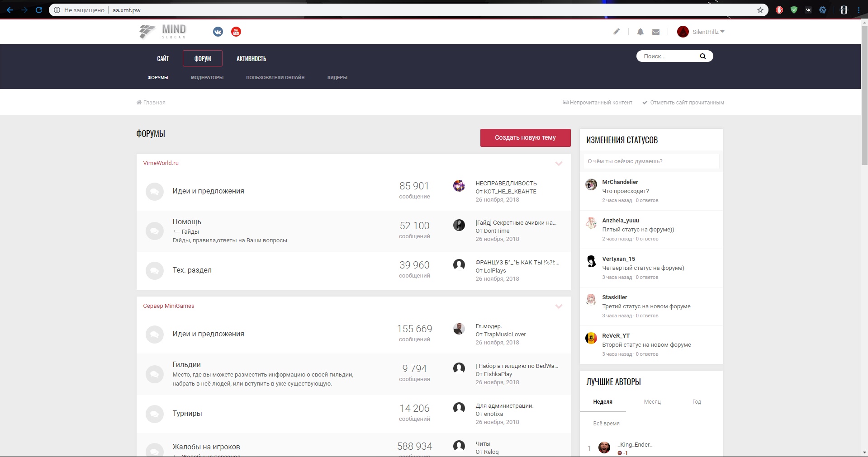Screen dimensions: 868x457
Task: Open the notifications bell icon
Action: pyautogui.click(x=640, y=32)
